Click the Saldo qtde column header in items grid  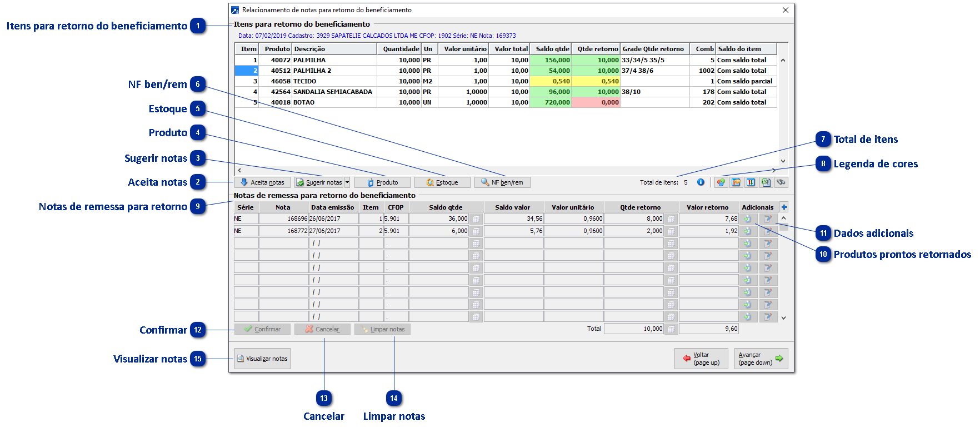[552, 49]
